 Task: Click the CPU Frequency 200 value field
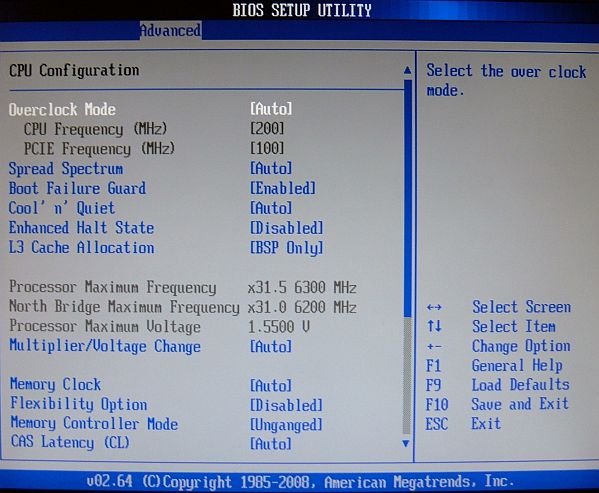pos(267,129)
